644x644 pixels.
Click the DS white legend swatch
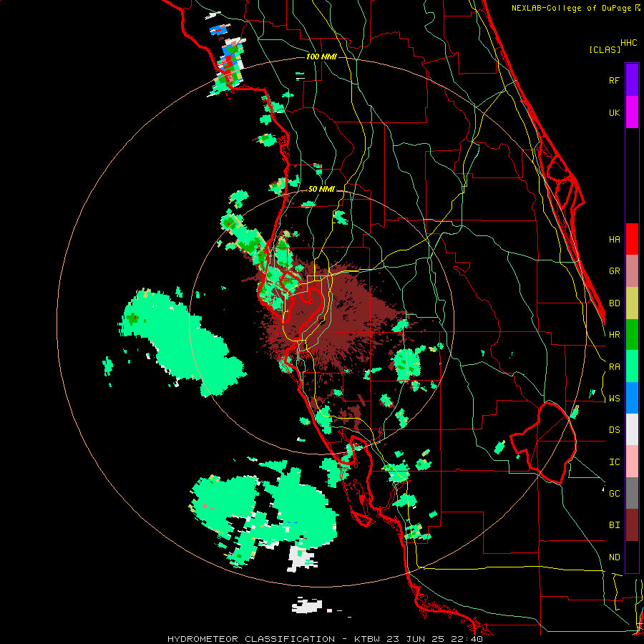point(632,429)
